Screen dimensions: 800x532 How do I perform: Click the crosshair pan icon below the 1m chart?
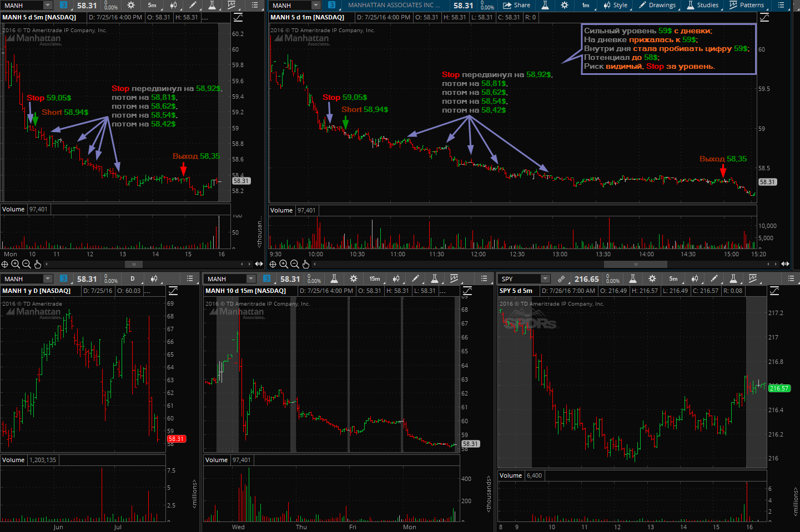tap(273, 264)
